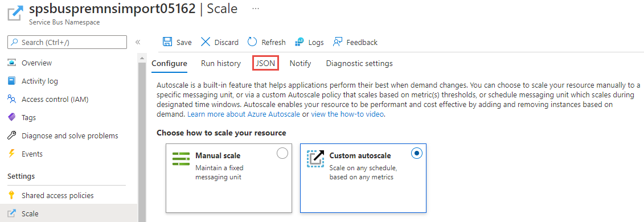The height and width of the screenshot is (222, 644).
Task: Click the Manual scale card title
Action: tap(218, 155)
